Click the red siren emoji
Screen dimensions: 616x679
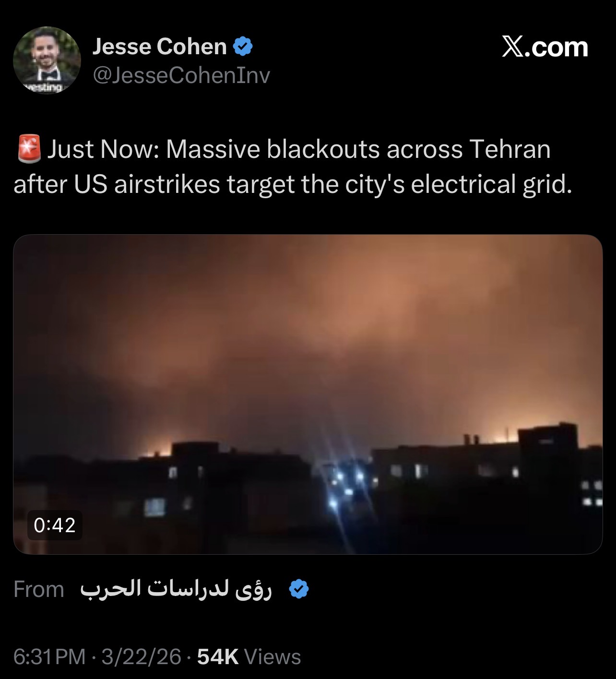click(29, 149)
